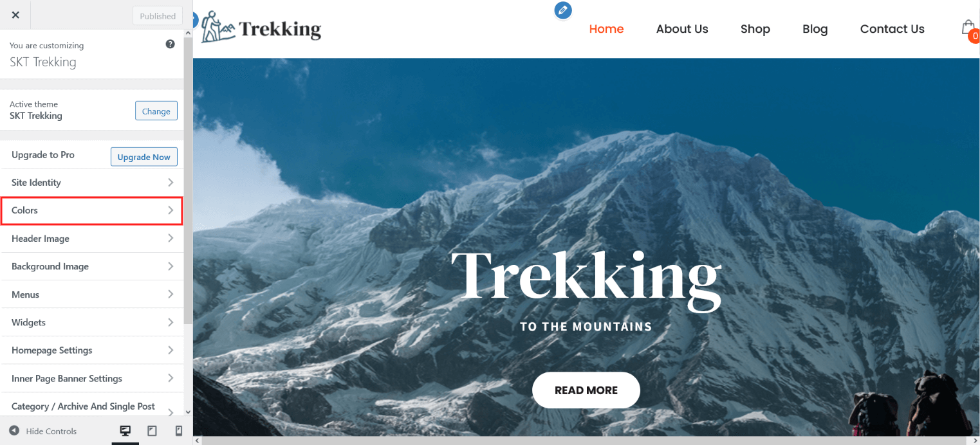Click the help question mark icon
This screenshot has width=980, height=445.
pyautogui.click(x=170, y=44)
